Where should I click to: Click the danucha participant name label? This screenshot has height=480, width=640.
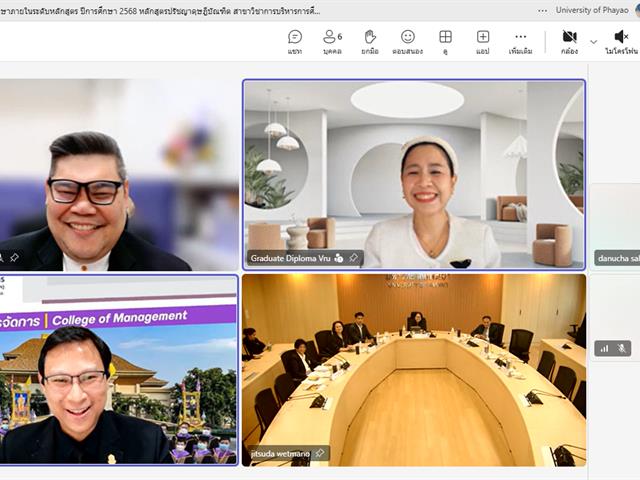tap(618, 258)
